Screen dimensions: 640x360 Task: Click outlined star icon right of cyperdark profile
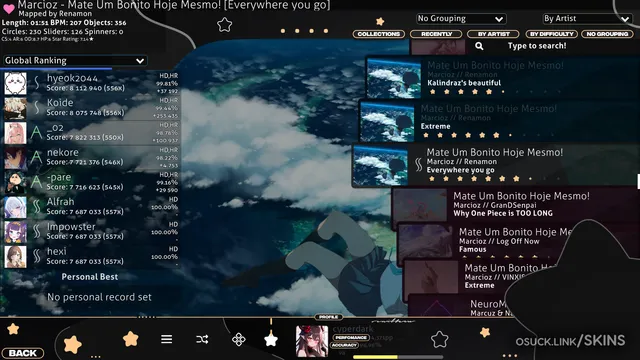(x=440, y=339)
